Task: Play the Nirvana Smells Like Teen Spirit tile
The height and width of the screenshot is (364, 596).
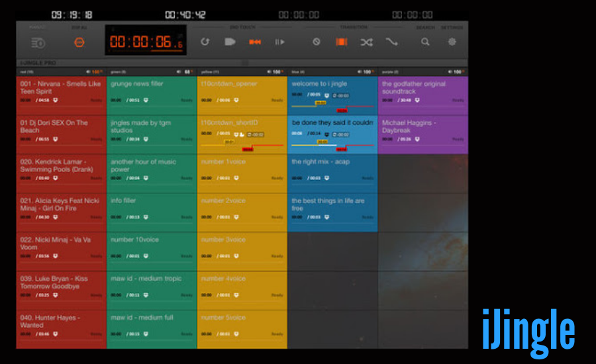Action: tap(61, 88)
